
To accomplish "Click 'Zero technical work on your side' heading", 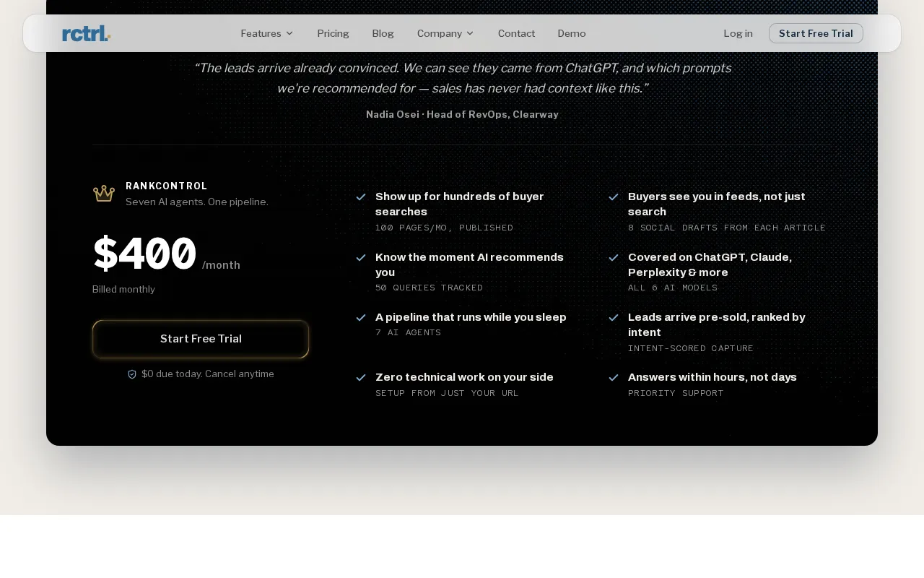I will point(464,377).
